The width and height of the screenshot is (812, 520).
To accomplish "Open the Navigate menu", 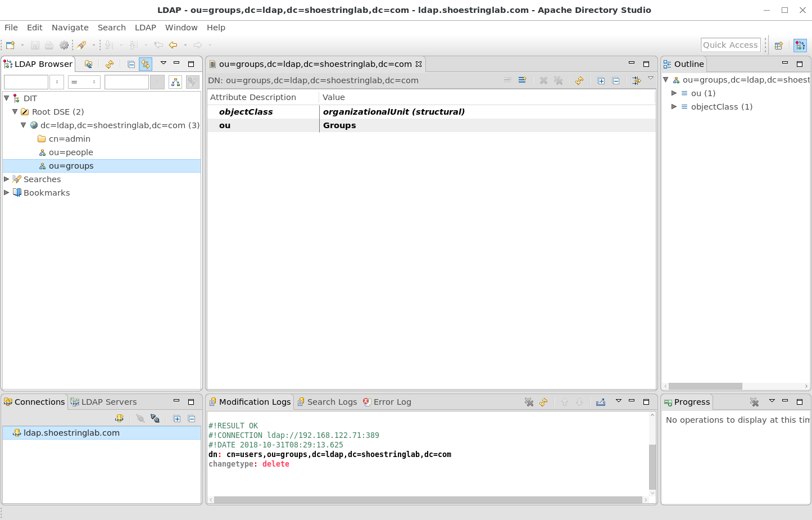I will (70, 28).
